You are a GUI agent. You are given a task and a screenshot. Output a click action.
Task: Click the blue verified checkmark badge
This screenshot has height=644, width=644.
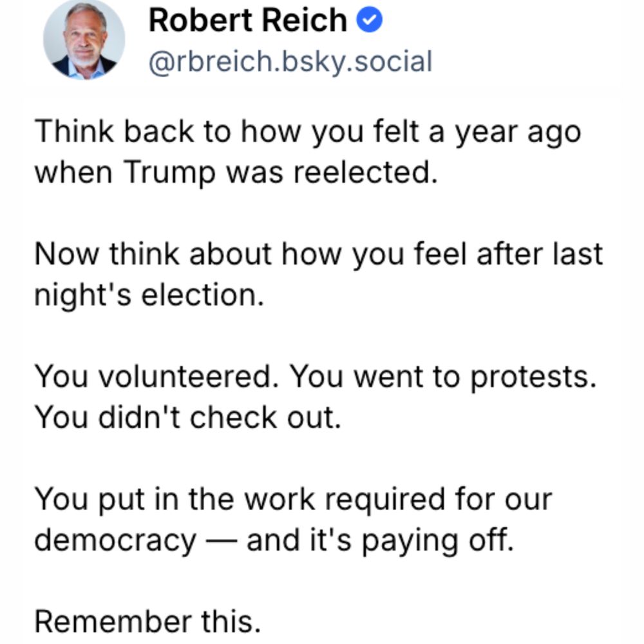click(x=369, y=20)
